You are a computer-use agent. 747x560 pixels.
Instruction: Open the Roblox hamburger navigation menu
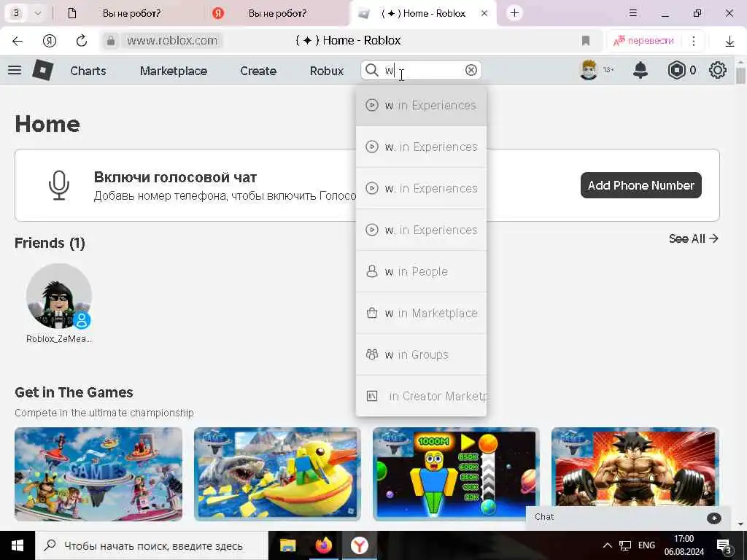pos(15,71)
